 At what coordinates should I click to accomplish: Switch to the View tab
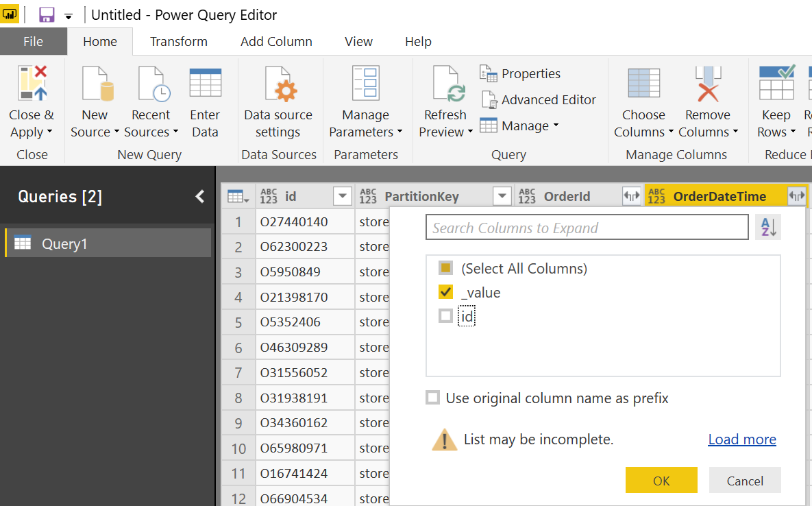pos(358,41)
